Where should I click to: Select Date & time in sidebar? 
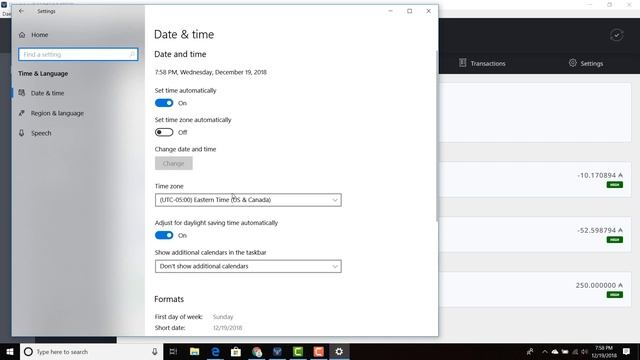coord(47,93)
